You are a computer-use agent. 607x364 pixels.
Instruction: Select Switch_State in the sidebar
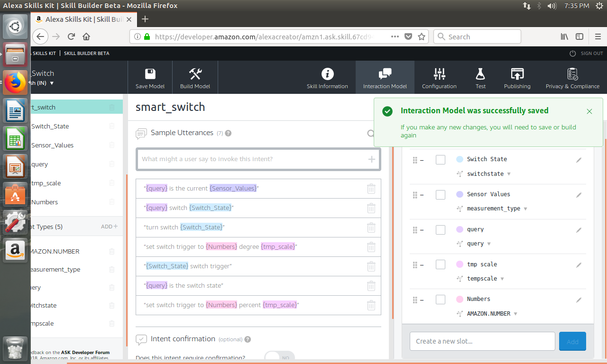[50, 126]
